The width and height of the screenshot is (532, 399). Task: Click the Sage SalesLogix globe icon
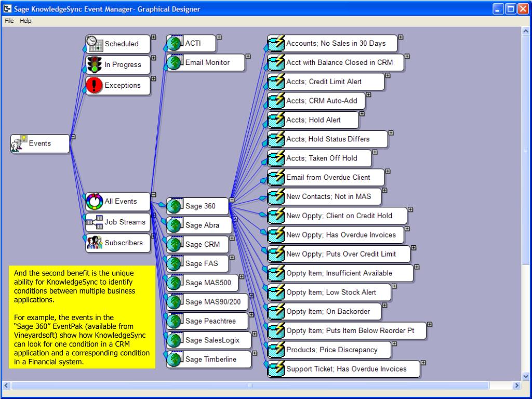pyautogui.click(x=175, y=340)
